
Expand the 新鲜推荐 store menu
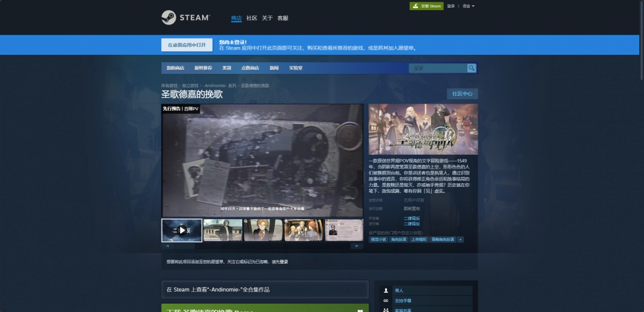[x=203, y=68]
